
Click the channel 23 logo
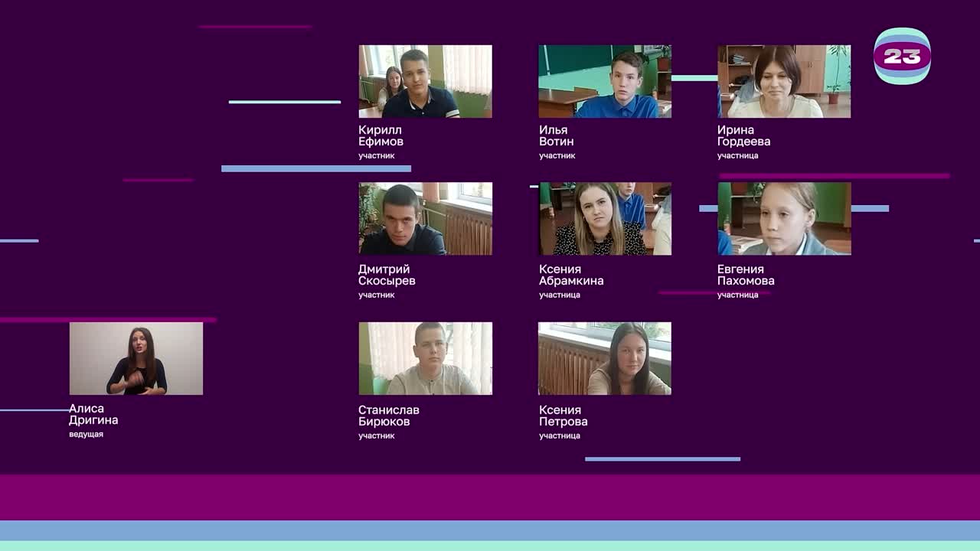pos(902,56)
